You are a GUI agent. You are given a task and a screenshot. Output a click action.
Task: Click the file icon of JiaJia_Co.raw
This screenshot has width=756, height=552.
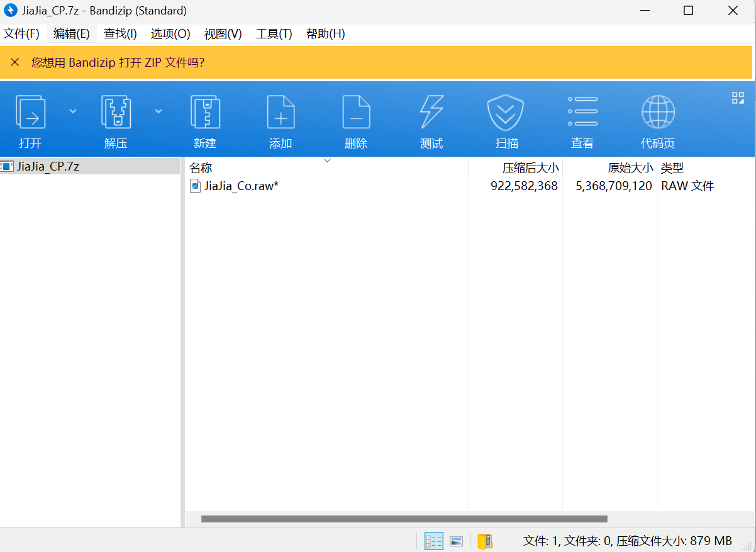(196, 186)
